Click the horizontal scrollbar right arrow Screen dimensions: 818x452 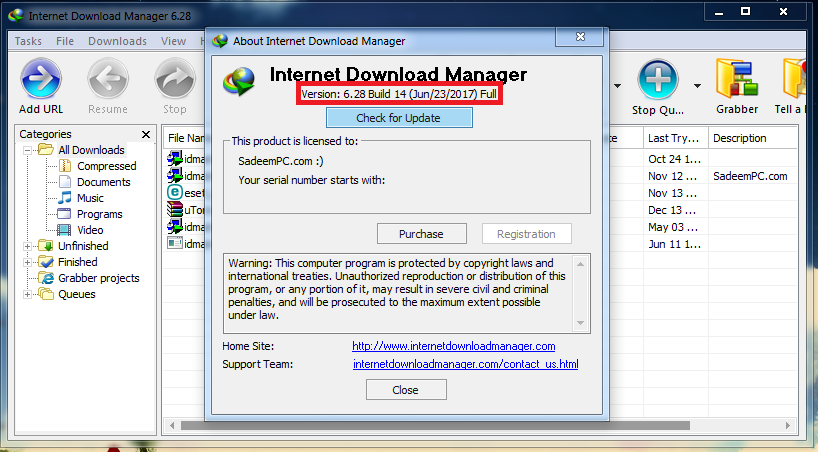tap(788, 426)
